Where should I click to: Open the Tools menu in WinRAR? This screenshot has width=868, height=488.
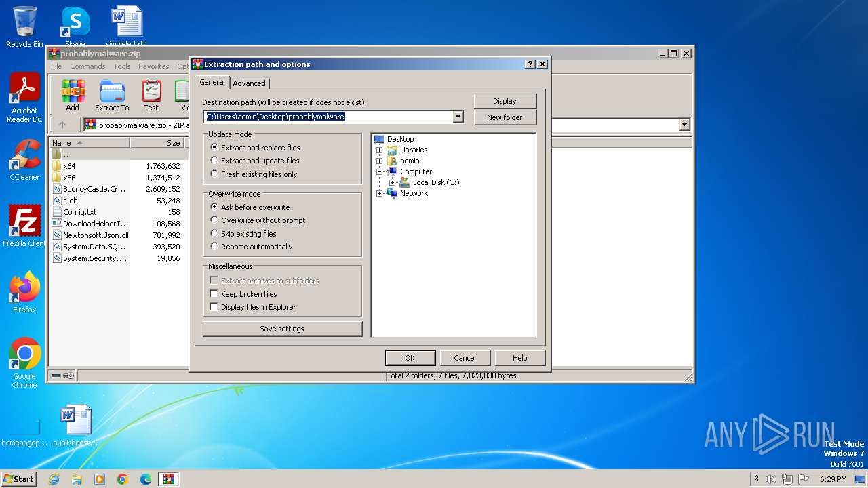122,66
